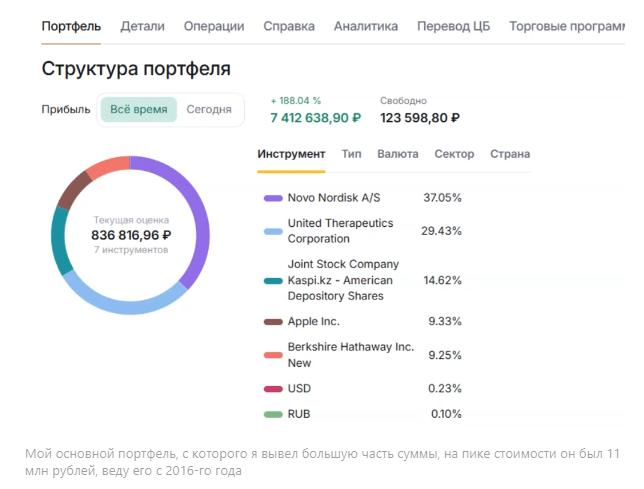The image size is (644, 489).
Task: Show breakdown by Валюта
Action: [398, 154]
